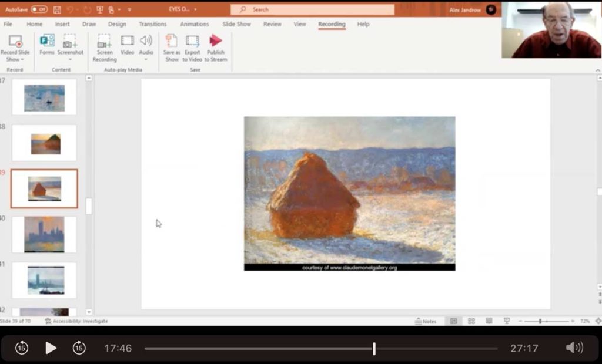Play the video

[x=51, y=348]
